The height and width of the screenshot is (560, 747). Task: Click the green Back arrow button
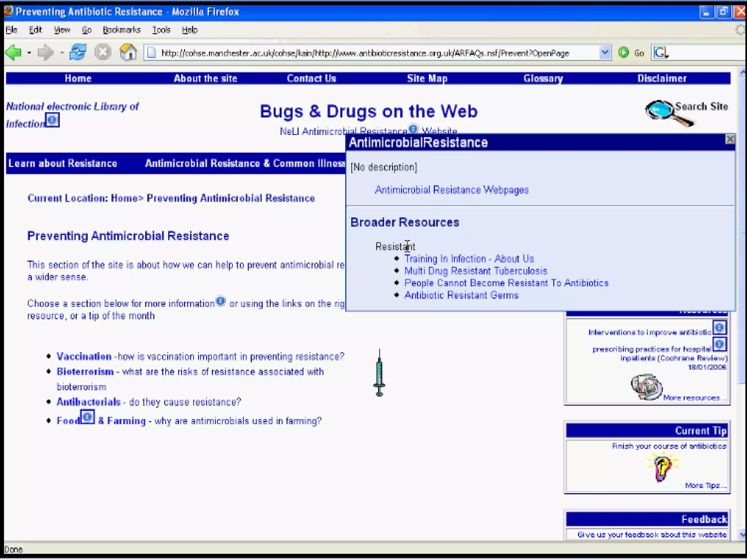(14, 53)
